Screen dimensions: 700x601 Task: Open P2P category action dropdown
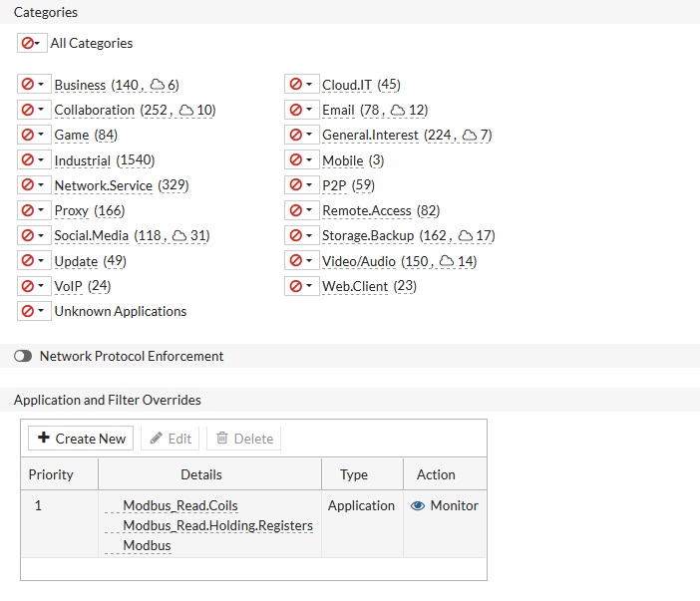point(301,185)
